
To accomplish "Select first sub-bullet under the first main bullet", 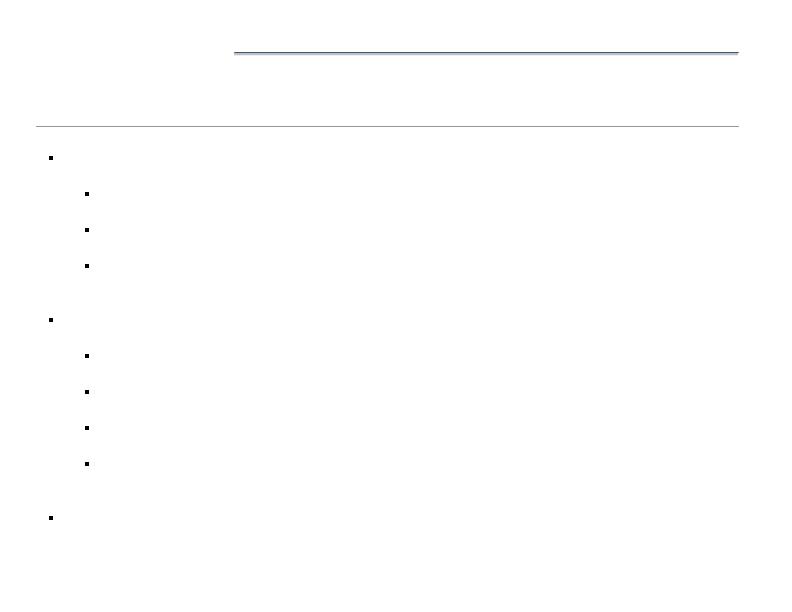I will 88,194.
